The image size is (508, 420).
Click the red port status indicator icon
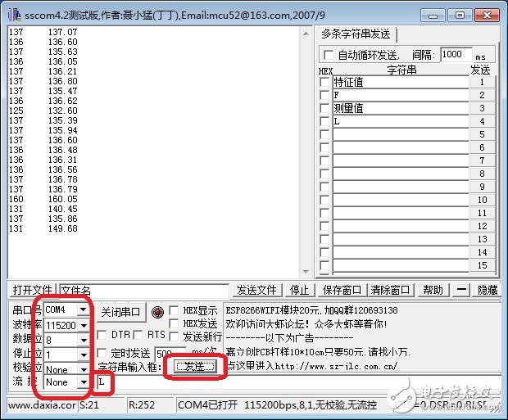point(157,312)
